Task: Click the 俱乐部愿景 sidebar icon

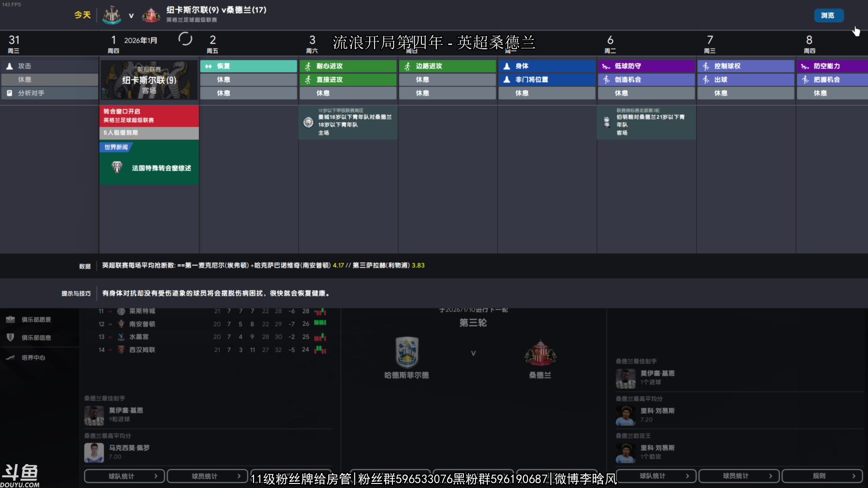Action: coord(10,319)
